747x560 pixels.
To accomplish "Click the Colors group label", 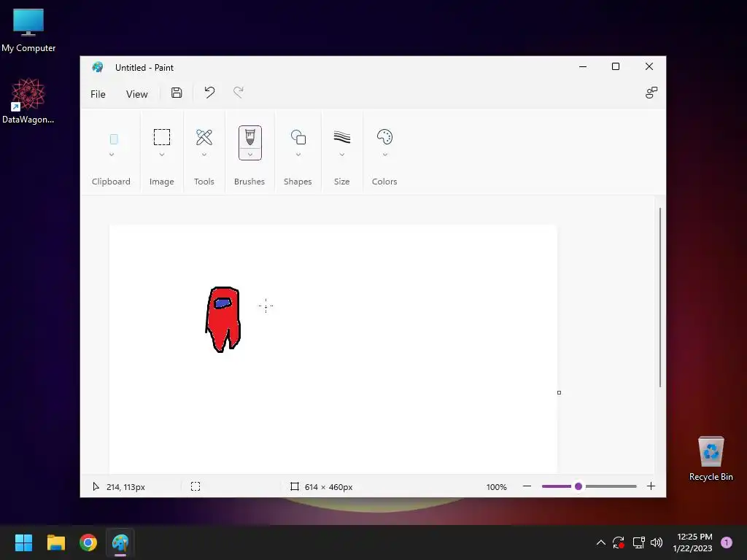I will coord(384,182).
